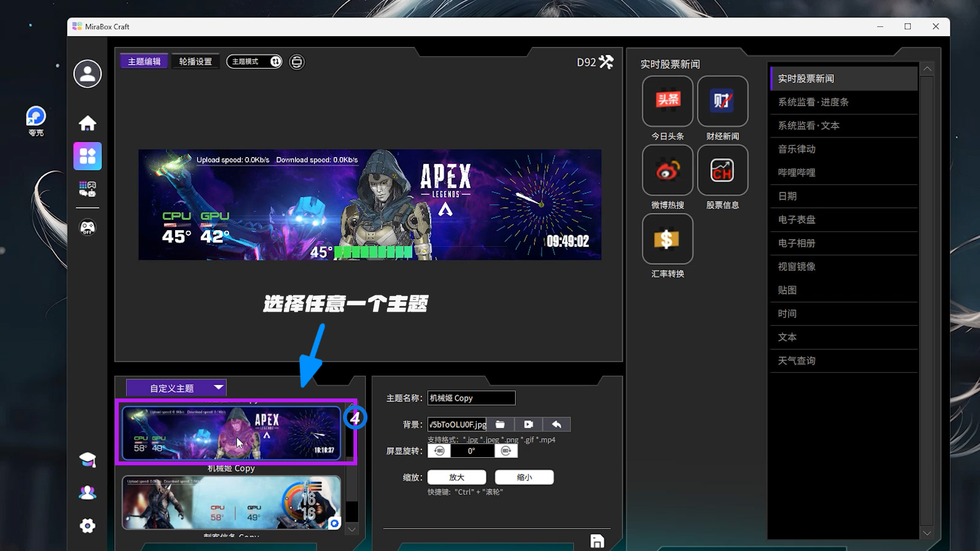Click the 放大 zoom in button
Image resolution: width=980 pixels, height=551 pixels.
(x=457, y=478)
